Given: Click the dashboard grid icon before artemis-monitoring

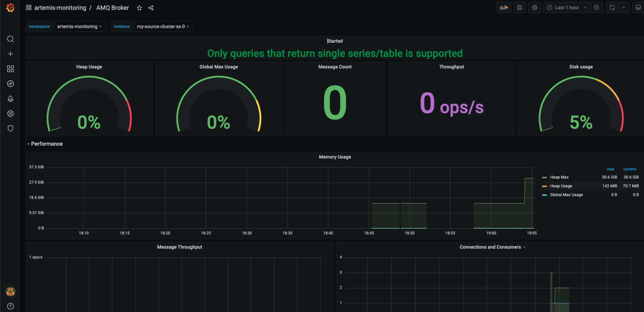Looking at the screenshot, I should point(29,7).
